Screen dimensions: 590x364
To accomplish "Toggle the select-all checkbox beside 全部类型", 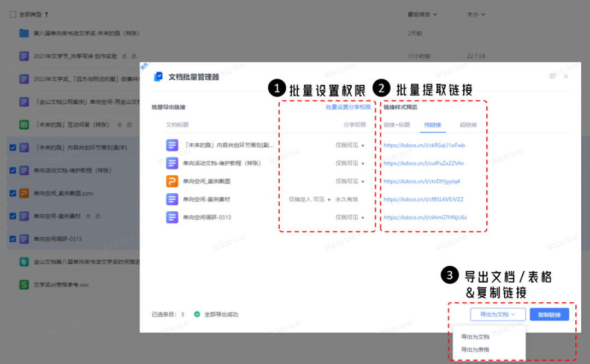I will pos(13,14).
